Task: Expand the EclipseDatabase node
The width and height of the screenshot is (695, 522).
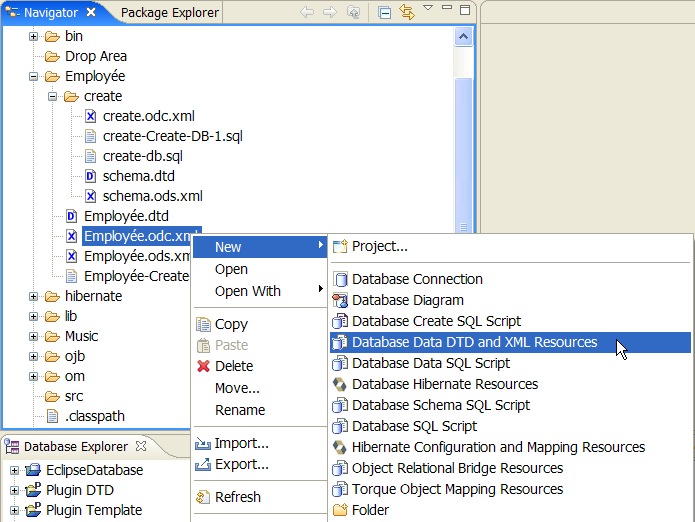Action: (15, 470)
